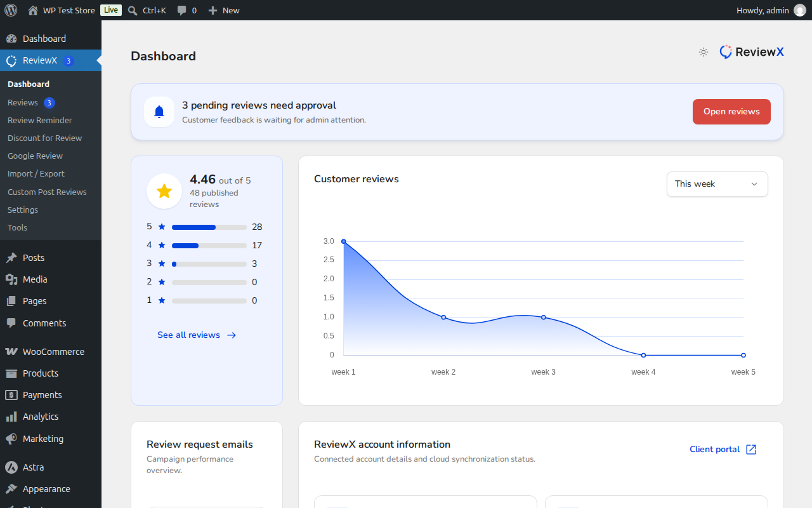
Task: Click the 1 star rating progress bar
Action: (209, 301)
